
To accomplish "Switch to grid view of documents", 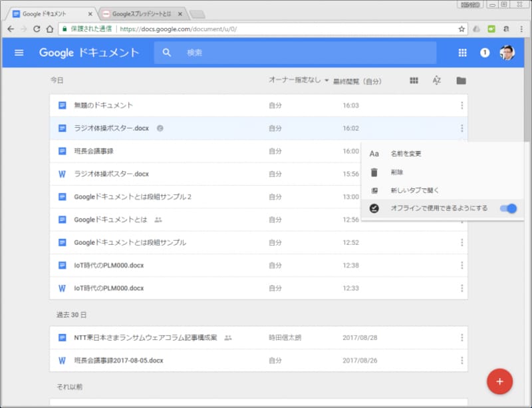I will click(413, 80).
